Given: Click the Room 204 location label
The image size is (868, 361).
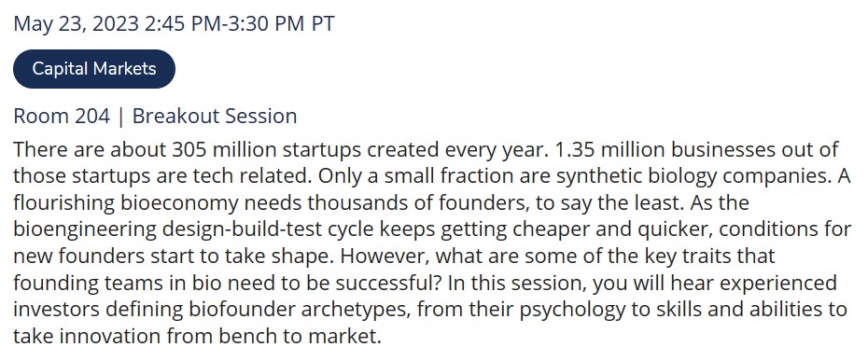Looking at the screenshot, I should click(62, 117).
